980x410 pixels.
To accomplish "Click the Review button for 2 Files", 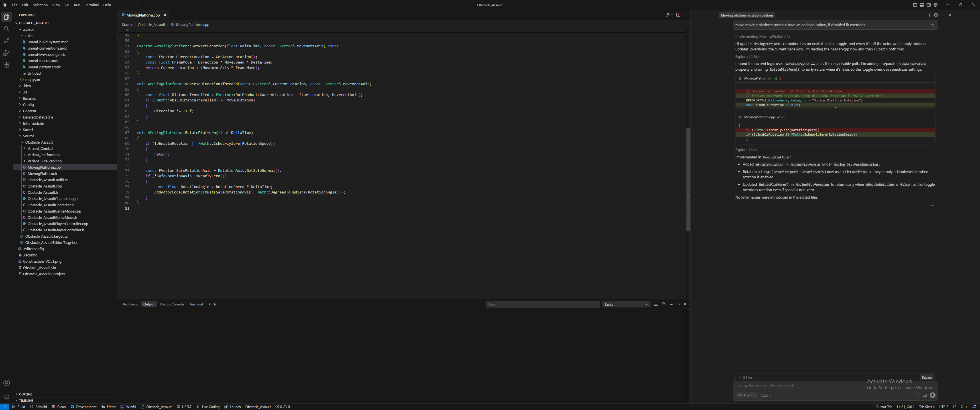I will (927, 377).
